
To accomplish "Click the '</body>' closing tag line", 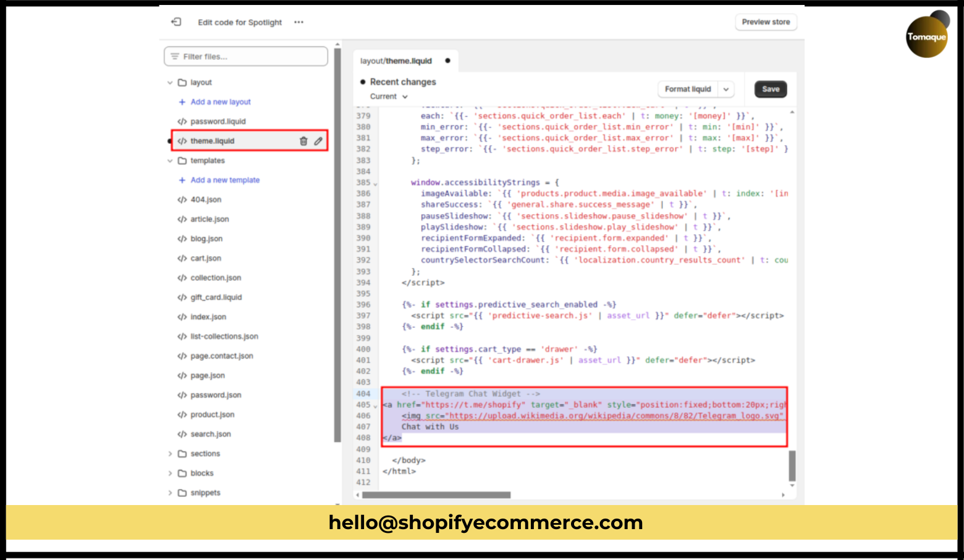I will [408, 460].
